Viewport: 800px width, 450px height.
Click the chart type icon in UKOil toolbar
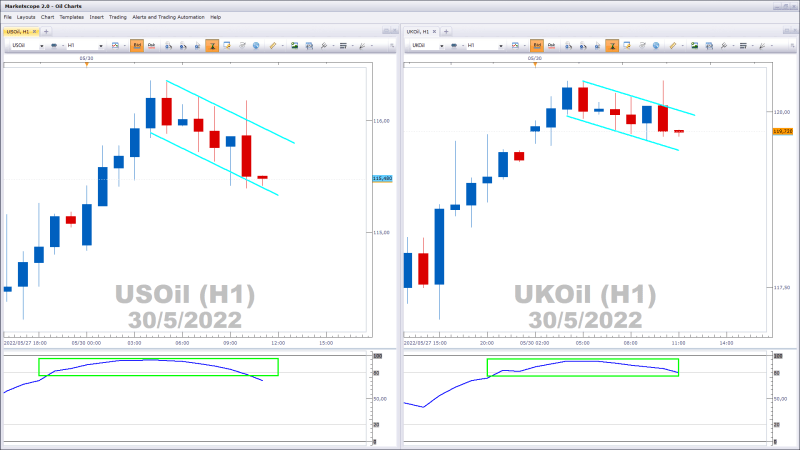(x=517, y=45)
